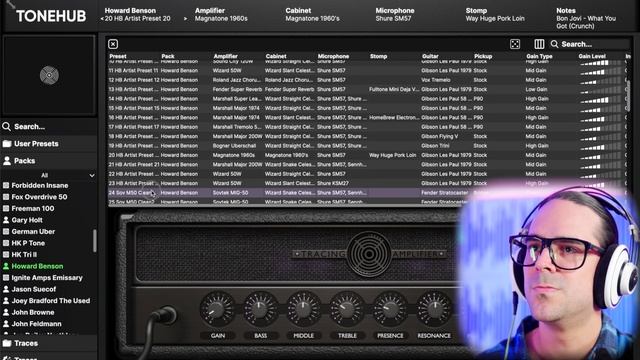Image resolution: width=640 pixels, height=360 pixels.
Task: Click the TREBLE knob on the amp
Action: tap(347, 309)
